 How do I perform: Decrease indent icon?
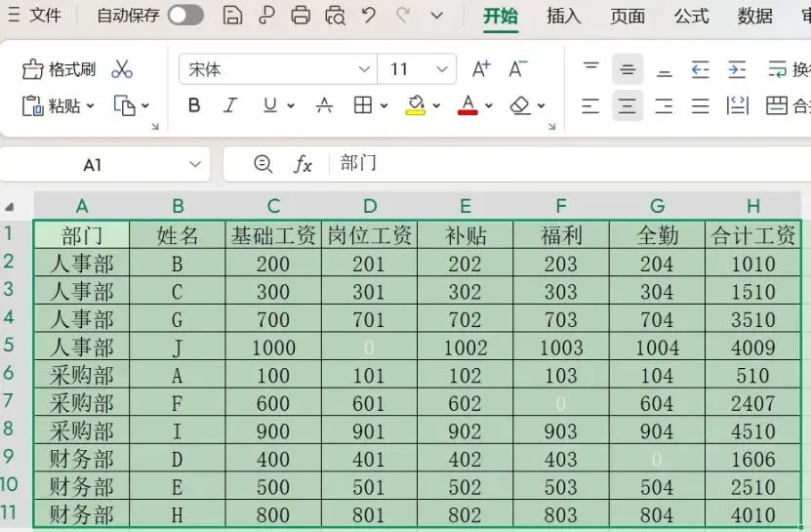(x=701, y=69)
